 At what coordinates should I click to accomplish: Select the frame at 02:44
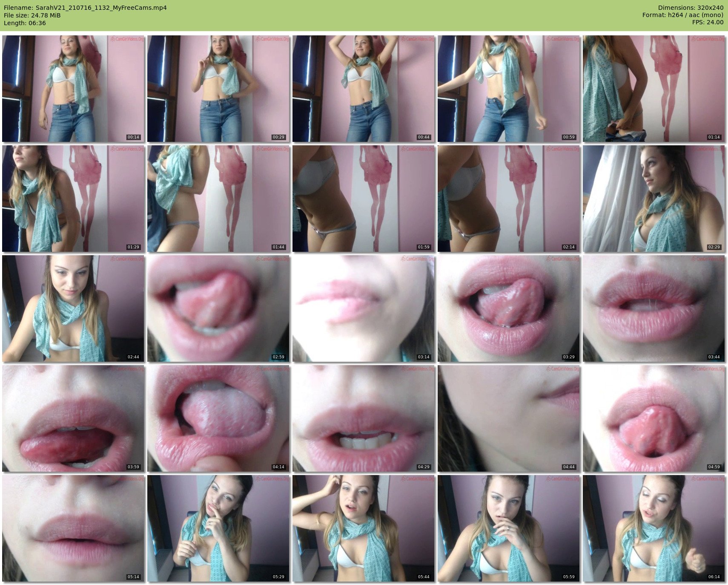click(73, 308)
